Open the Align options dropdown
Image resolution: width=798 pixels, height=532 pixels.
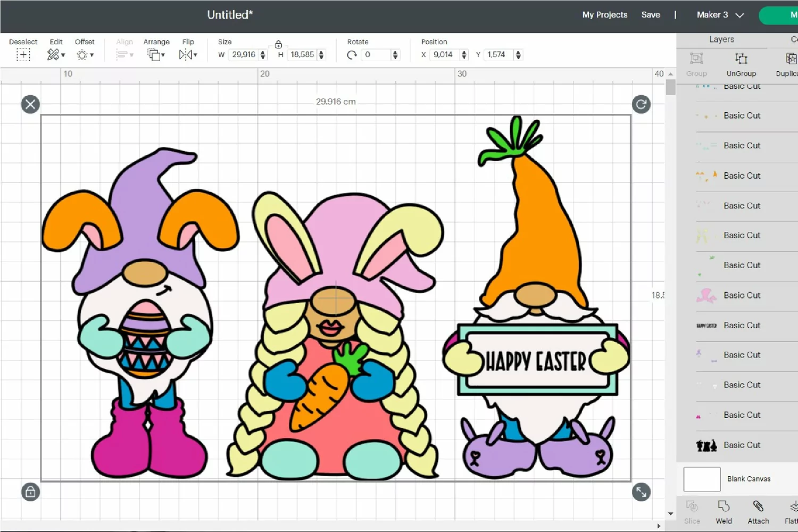(124, 54)
